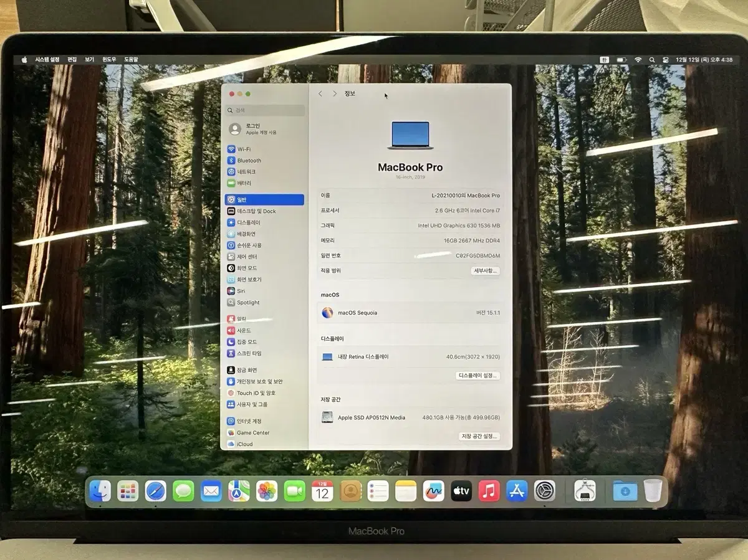Image resolution: width=748 pixels, height=560 pixels.
Task: Open Finder from the Dock
Action: 100,491
